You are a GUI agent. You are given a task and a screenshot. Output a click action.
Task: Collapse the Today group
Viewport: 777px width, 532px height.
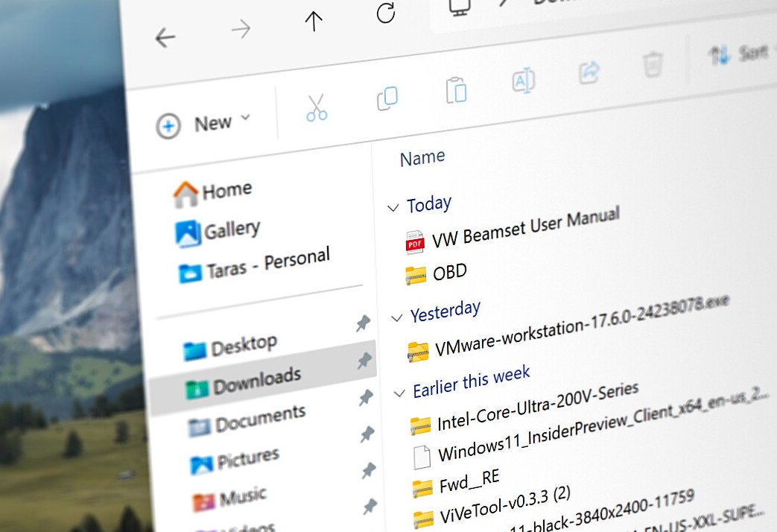coord(393,208)
